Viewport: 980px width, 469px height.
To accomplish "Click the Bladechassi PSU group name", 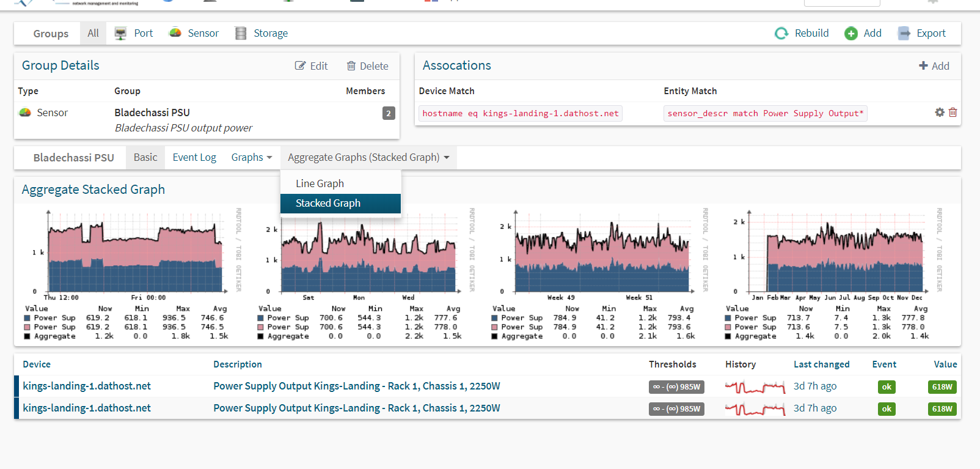I will click(x=152, y=113).
